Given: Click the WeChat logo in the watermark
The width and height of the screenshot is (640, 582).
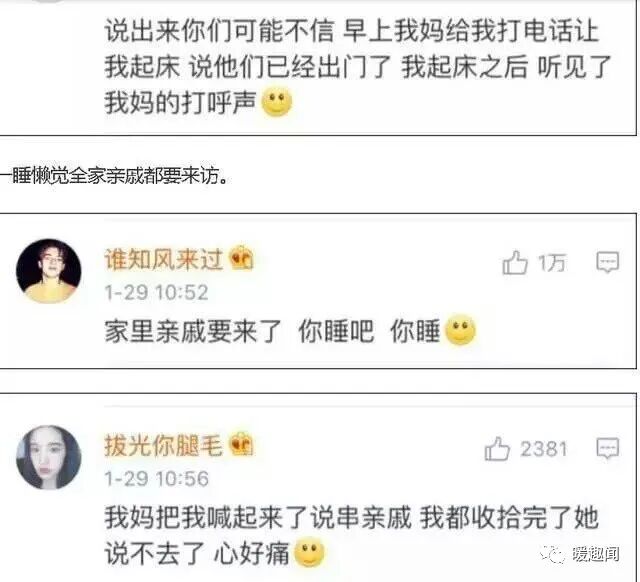Looking at the screenshot, I should click(x=553, y=554).
